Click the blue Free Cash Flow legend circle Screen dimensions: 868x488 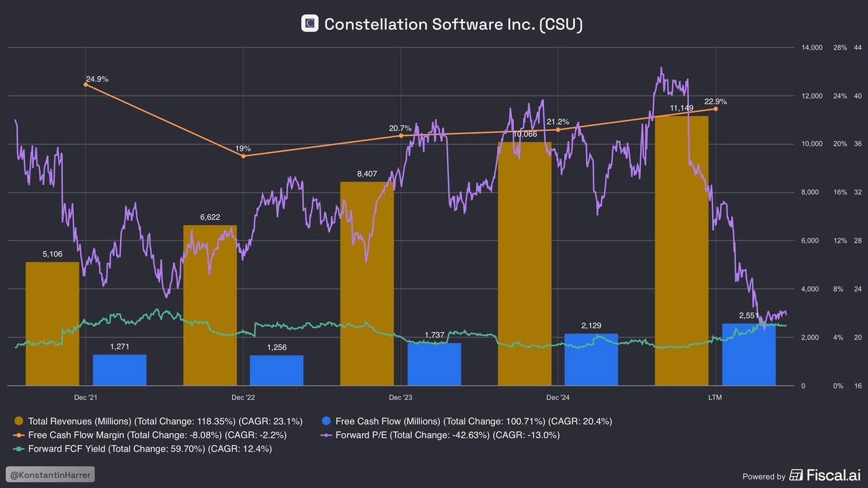pos(326,421)
